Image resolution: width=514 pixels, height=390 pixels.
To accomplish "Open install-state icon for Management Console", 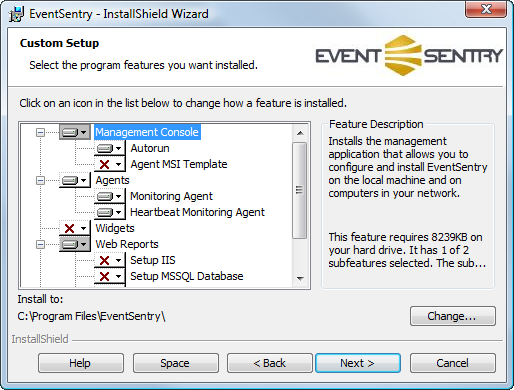I will pyautogui.click(x=75, y=132).
